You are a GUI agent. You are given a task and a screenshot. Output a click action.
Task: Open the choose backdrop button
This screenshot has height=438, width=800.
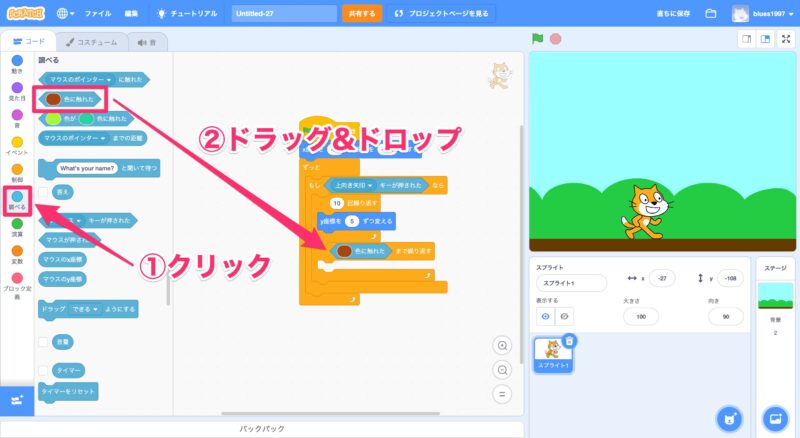[774, 417]
